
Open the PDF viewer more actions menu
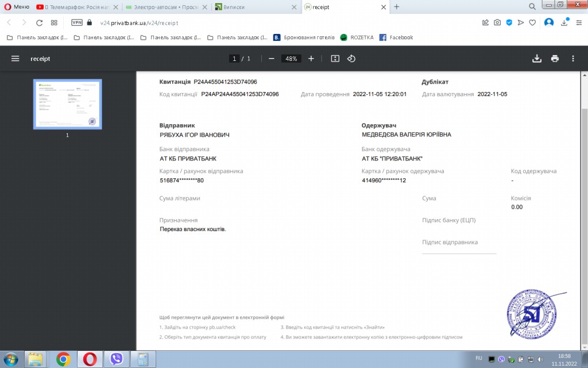[x=572, y=59]
